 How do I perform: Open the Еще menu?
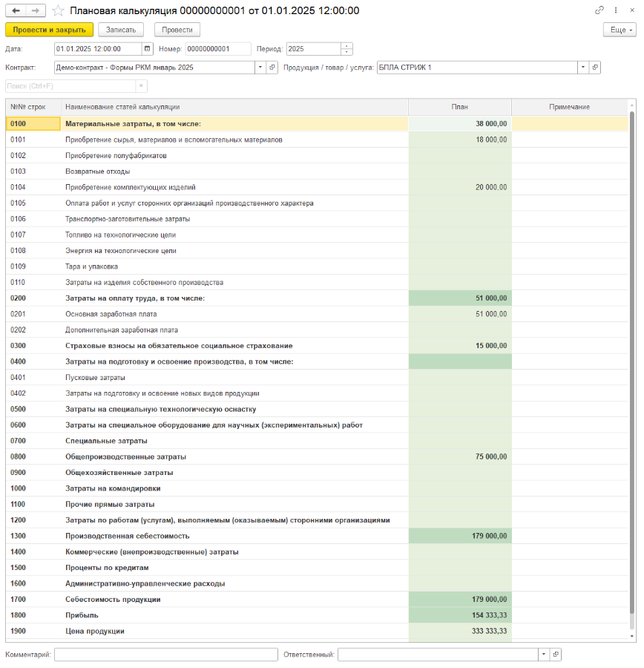pyautogui.click(x=620, y=30)
